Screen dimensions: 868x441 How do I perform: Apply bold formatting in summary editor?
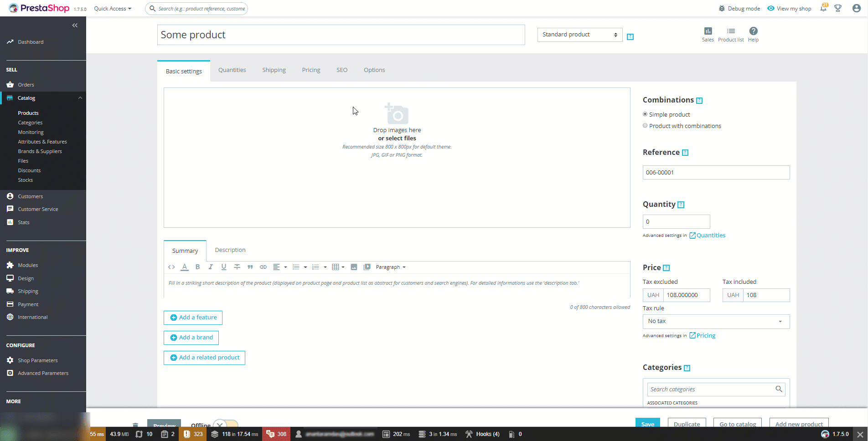point(197,267)
